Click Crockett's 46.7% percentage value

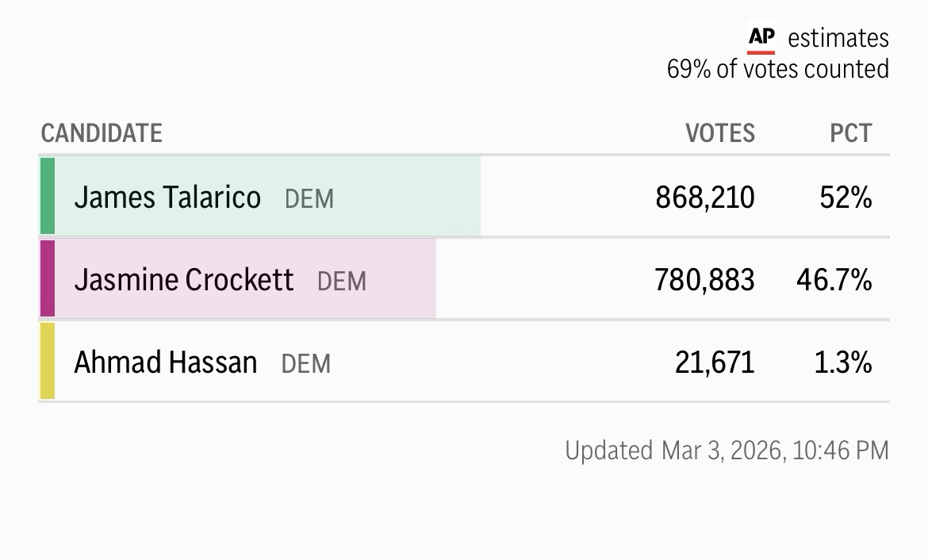click(834, 280)
